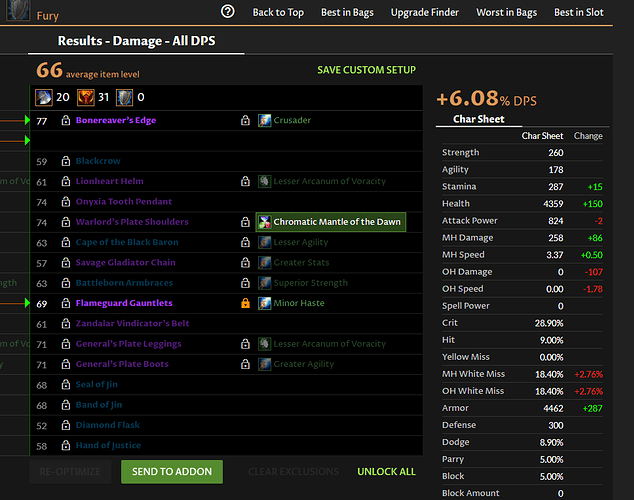This screenshot has width=634, height=500.
Task: Toggle lock on Onyxia Tooth Pendant
Action: coord(66,201)
